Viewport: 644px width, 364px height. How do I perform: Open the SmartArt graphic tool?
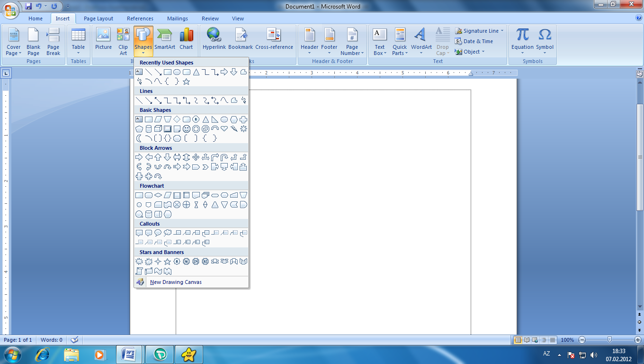pyautogui.click(x=165, y=40)
